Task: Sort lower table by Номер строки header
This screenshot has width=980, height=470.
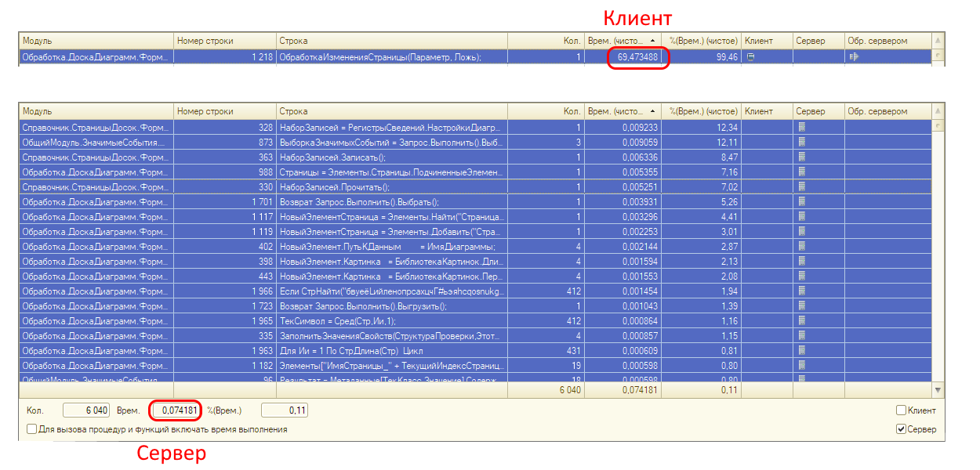Action: [224, 111]
